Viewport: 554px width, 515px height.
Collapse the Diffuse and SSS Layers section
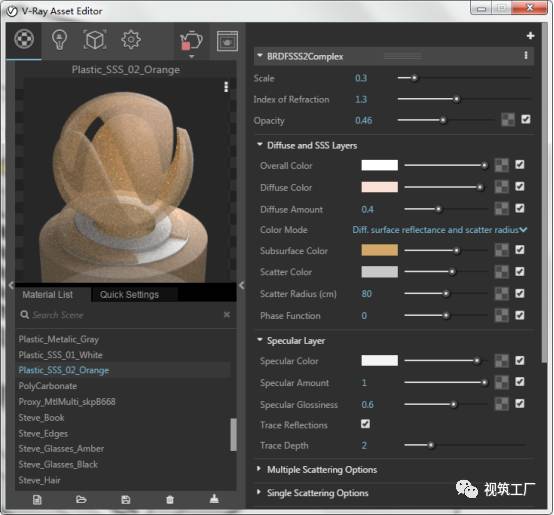[260, 144]
